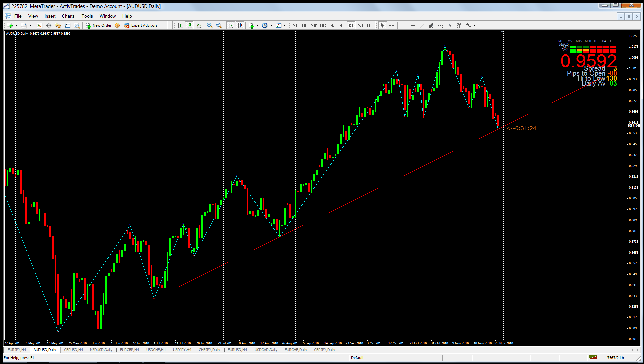Image resolution: width=644 pixels, height=364 pixels.
Task: Select the H4 timeframe button
Action: [341, 25]
